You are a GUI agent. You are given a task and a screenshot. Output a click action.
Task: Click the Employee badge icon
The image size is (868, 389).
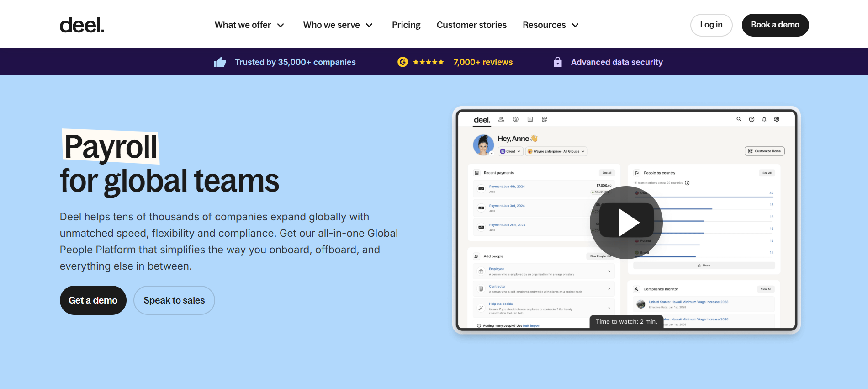pyautogui.click(x=481, y=272)
